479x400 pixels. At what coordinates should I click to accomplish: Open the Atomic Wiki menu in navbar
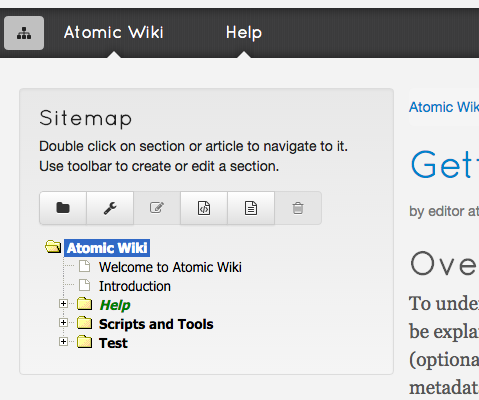point(114,33)
